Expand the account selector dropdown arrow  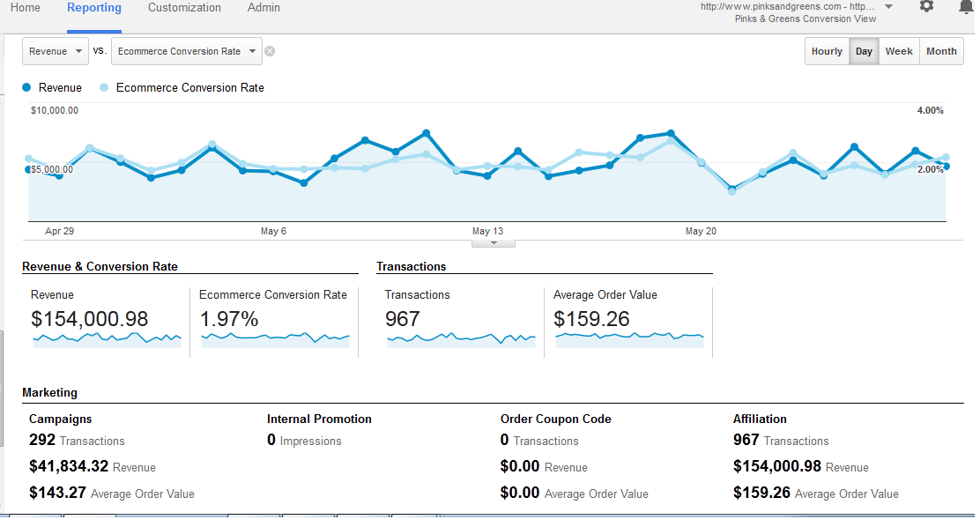pyautogui.click(x=888, y=7)
